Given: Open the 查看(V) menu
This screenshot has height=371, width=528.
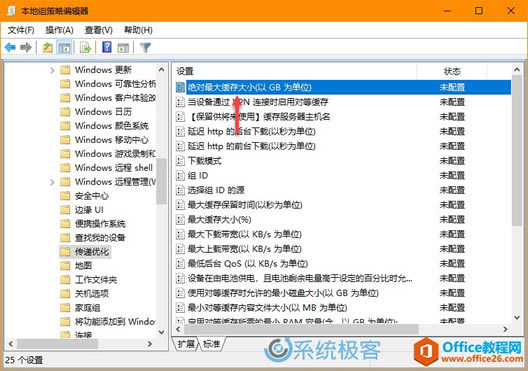Looking at the screenshot, I should 98,30.
